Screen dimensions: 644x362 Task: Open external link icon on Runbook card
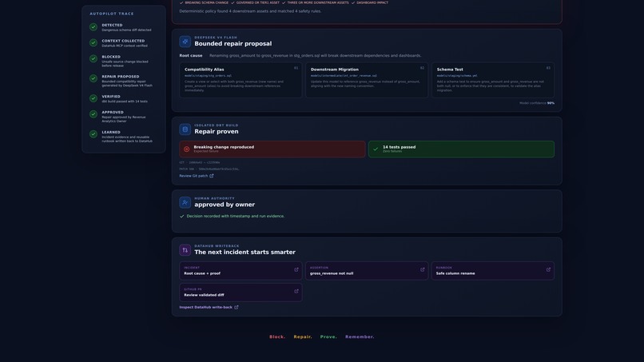coord(548,269)
